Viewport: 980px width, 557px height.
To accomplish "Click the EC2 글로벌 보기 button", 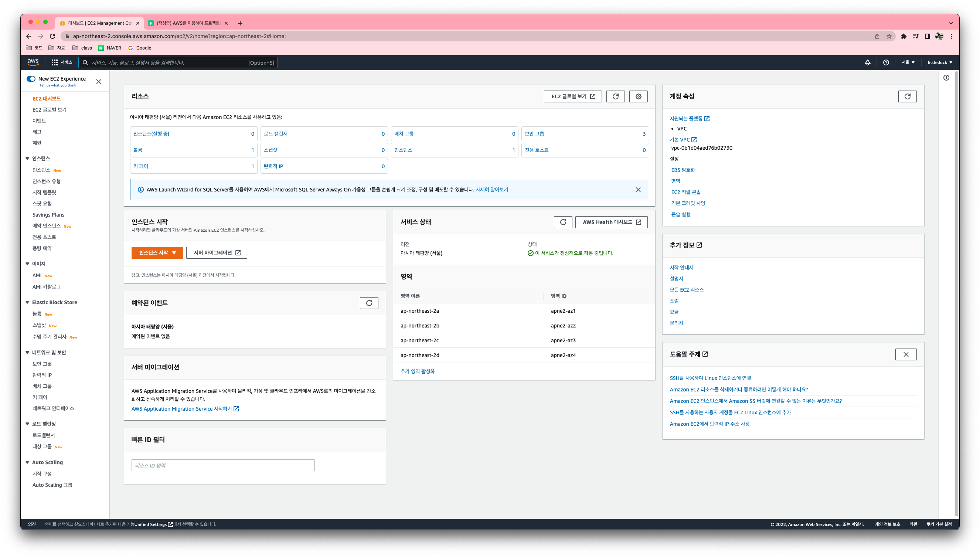I will 572,96.
